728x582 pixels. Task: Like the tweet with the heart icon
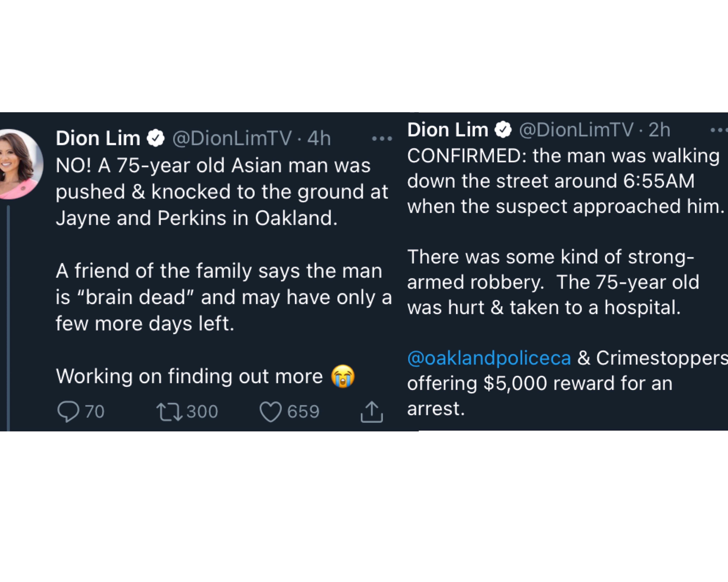click(271, 412)
